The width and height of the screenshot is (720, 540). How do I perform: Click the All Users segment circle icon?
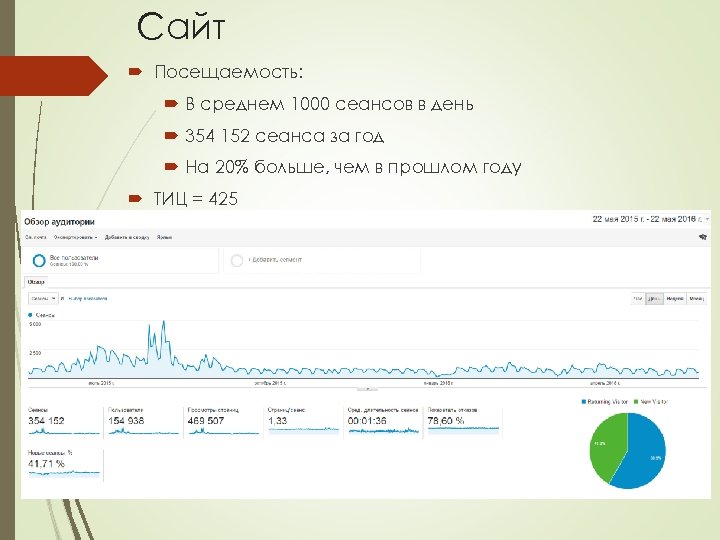[x=39, y=261]
